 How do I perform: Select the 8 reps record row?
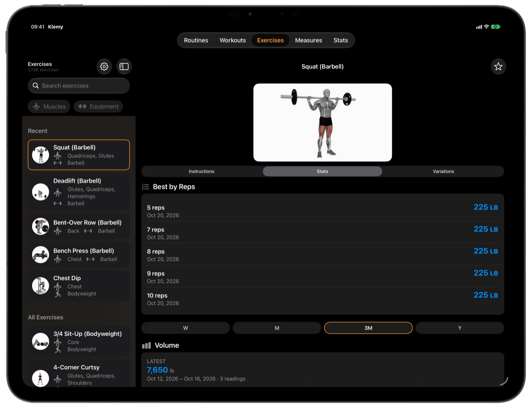click(x=322, y=255)
